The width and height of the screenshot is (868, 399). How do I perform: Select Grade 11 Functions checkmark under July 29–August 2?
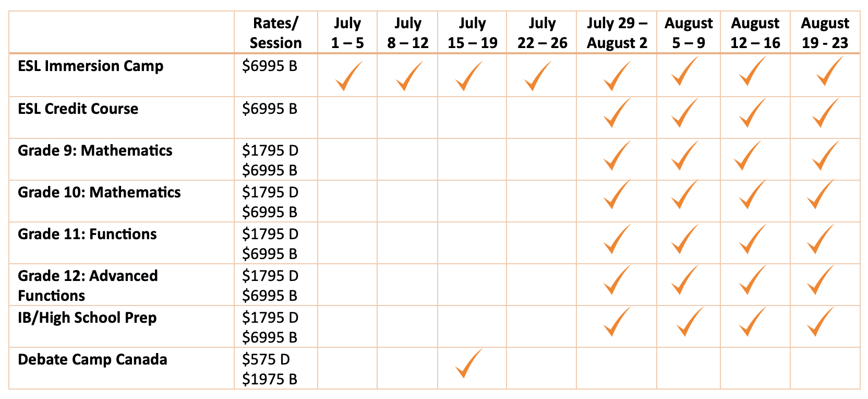(616, 239)
